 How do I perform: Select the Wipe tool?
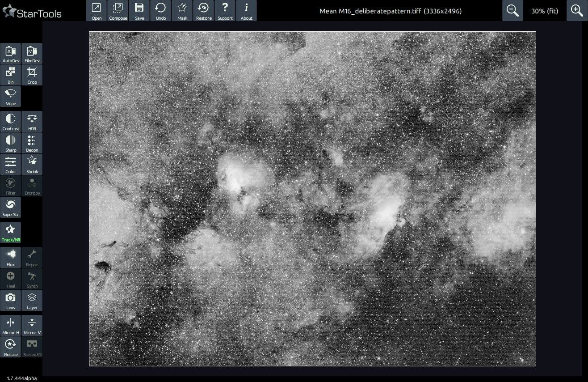(x=11, y=97)
